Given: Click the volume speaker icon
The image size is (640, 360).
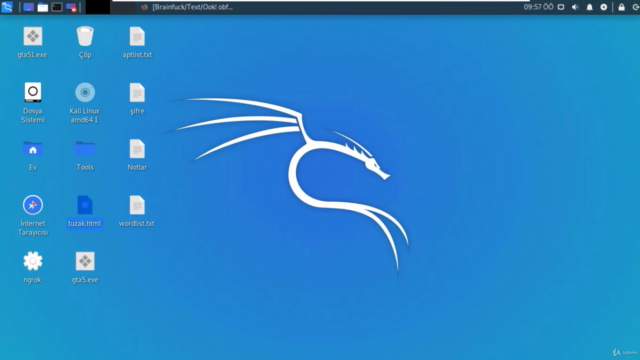Looking at the screenshot, I should click(575, 7).
